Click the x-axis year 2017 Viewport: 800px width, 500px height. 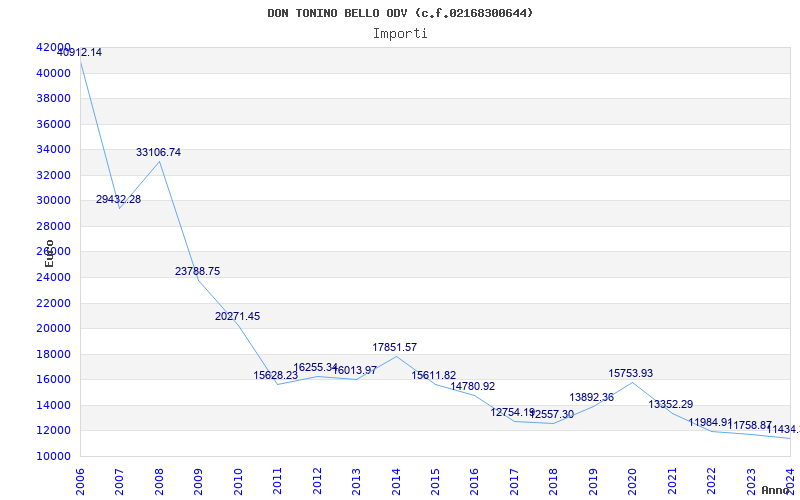[x=514, y=482]
